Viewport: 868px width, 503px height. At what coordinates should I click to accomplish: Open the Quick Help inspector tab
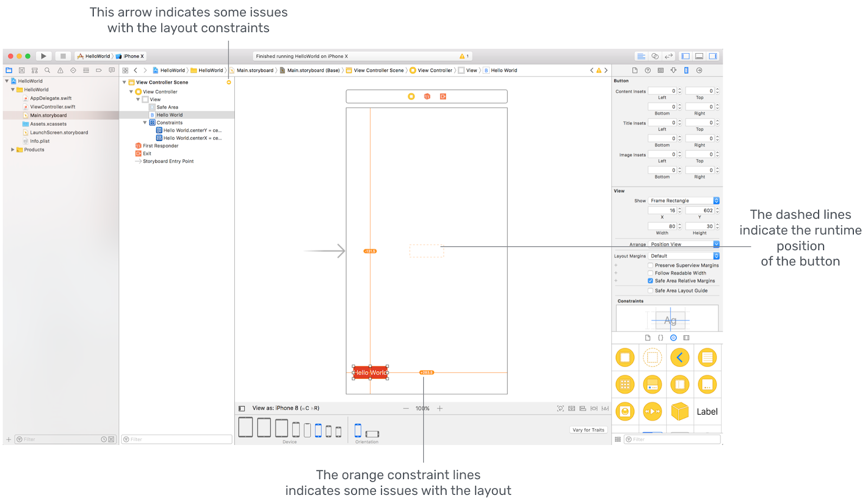tap(648, 70)
